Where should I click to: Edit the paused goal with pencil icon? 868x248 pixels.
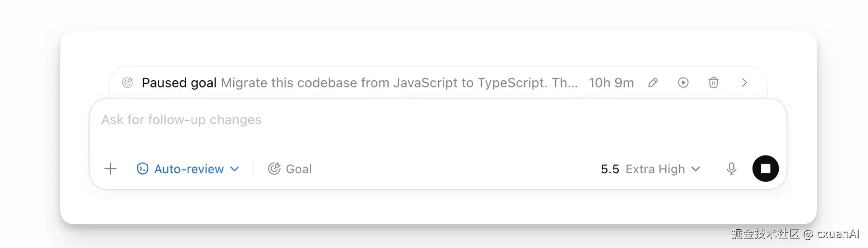[653, 83]
